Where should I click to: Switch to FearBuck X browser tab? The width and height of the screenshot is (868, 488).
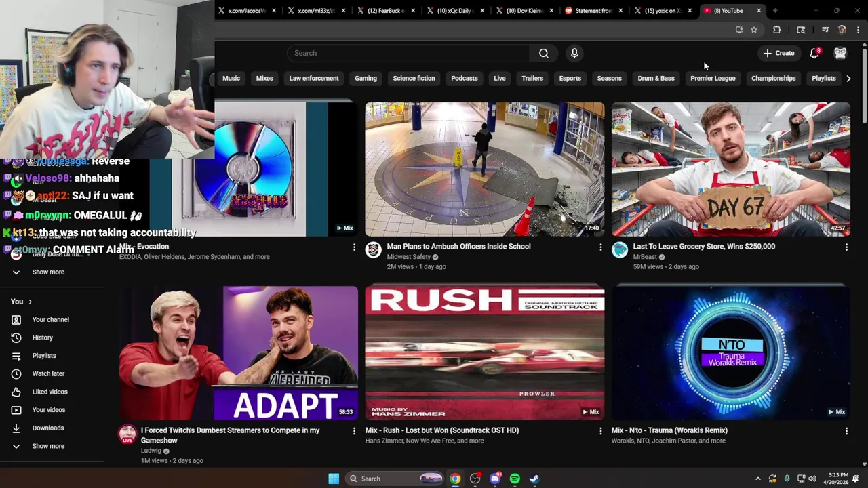tap(385, 11)
